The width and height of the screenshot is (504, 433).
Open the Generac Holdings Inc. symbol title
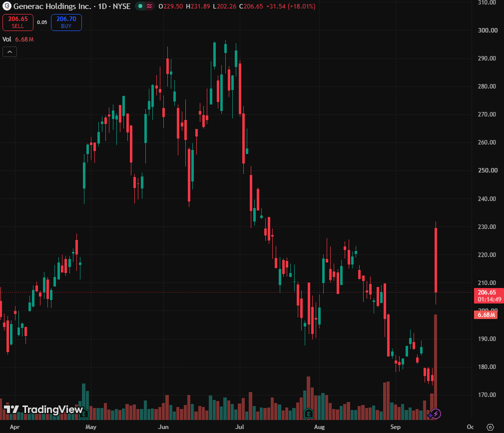[x=52, y=6]
